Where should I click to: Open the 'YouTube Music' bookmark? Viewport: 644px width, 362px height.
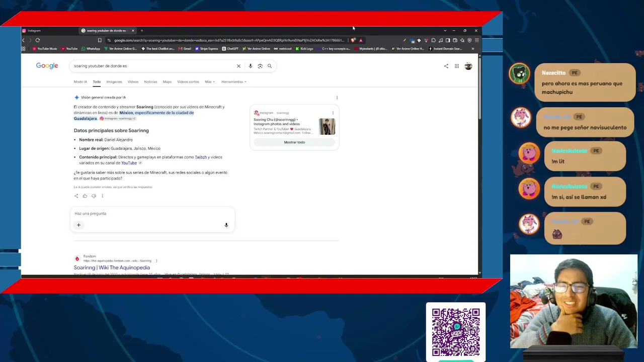(45, 49)
